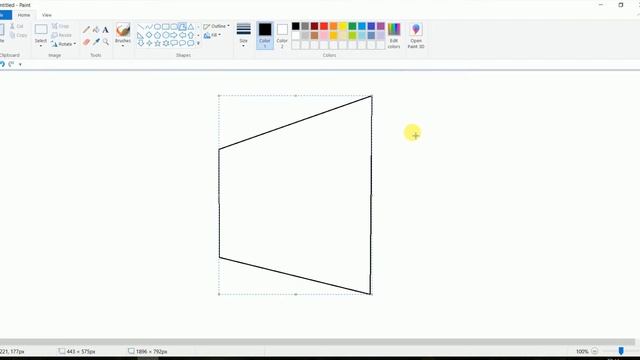Select the Eraser tool

tap(86, 42)
